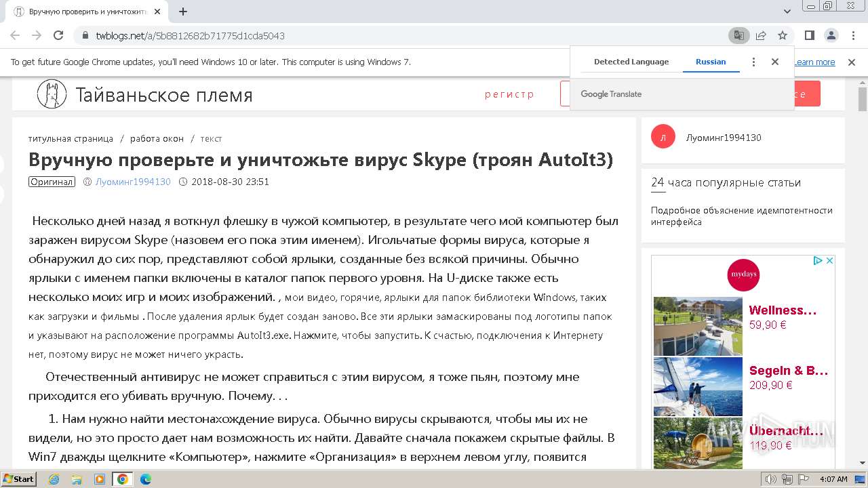Viewport: 868px width, 488px height.
Task: Open Action Center flag icon in tray
Action: (x=802, y=479)
